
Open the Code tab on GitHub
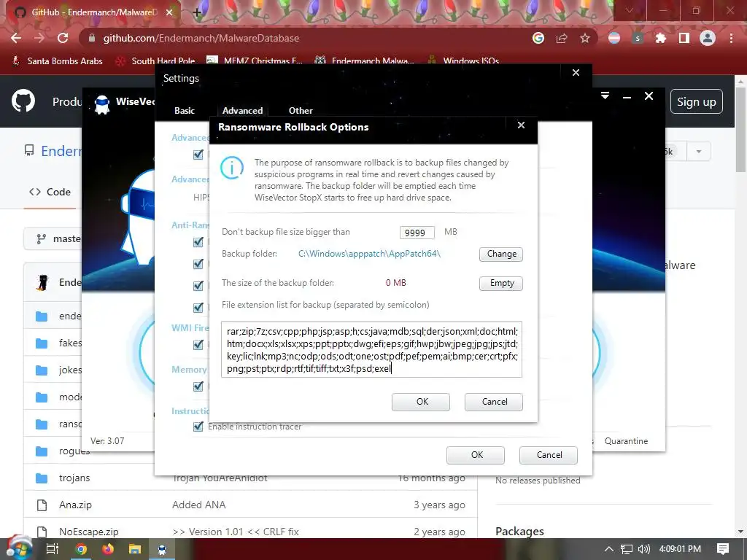pyautogui.click(x=50, y=192)
